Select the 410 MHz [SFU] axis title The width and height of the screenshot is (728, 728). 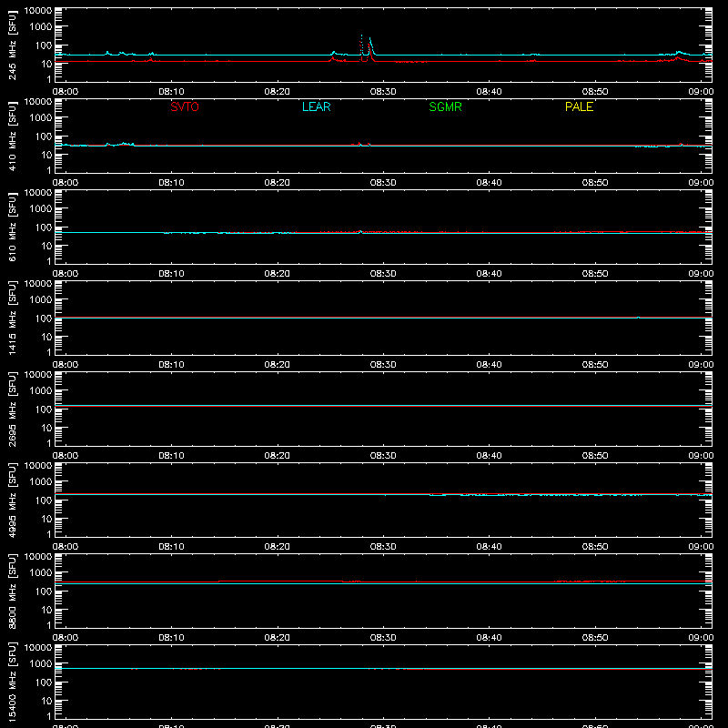(12, 136)
